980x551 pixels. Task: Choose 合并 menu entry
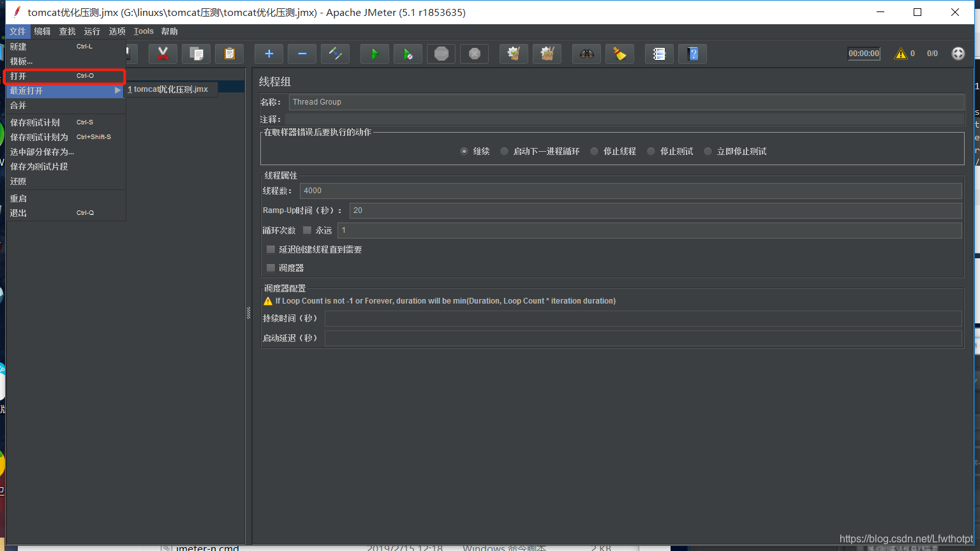tap(66, 105)
